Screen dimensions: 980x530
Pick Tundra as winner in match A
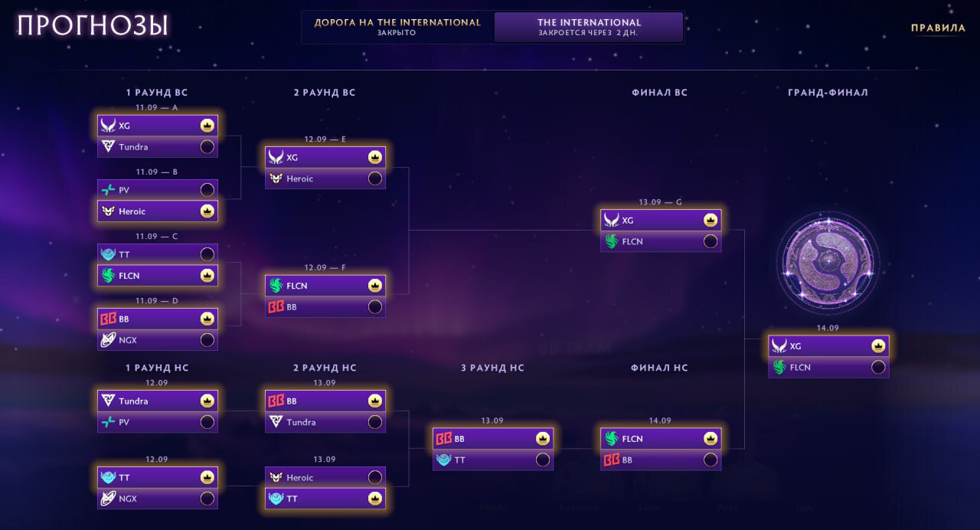[207, 146]
